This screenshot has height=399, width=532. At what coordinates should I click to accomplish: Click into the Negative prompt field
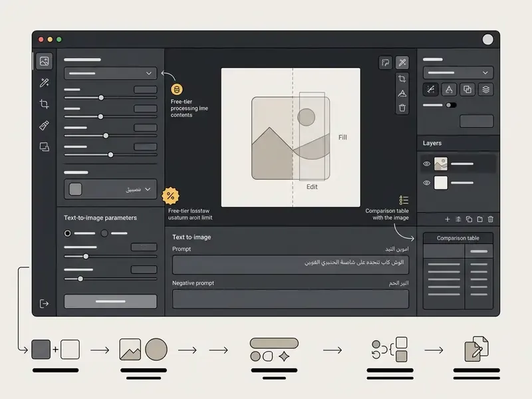point(291,299)
